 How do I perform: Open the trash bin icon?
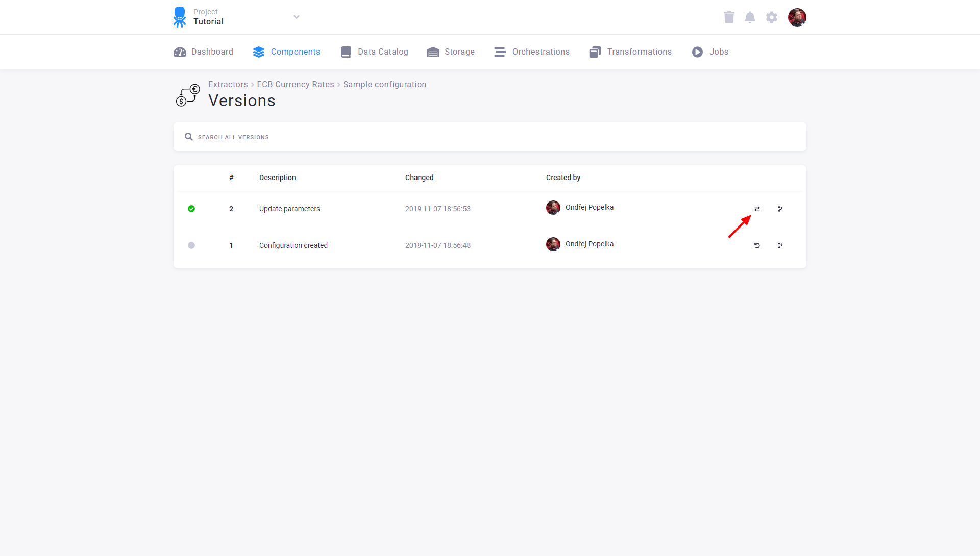click(x=729, y=17)
